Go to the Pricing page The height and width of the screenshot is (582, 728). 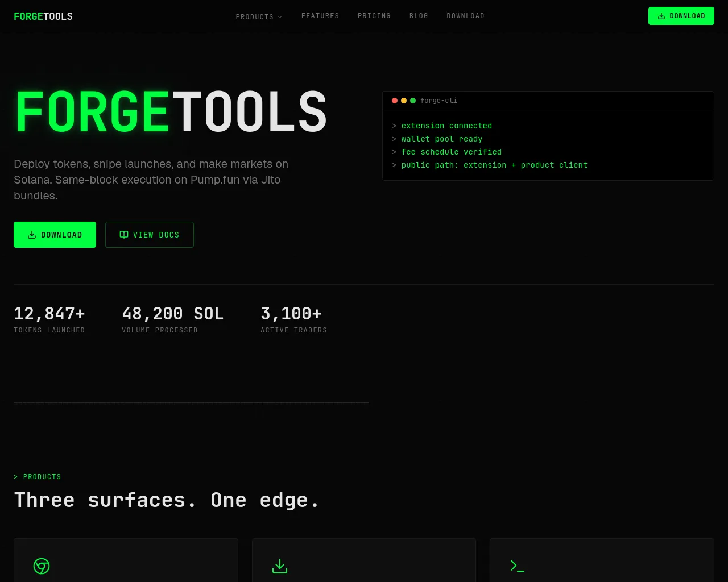(374, 16)
